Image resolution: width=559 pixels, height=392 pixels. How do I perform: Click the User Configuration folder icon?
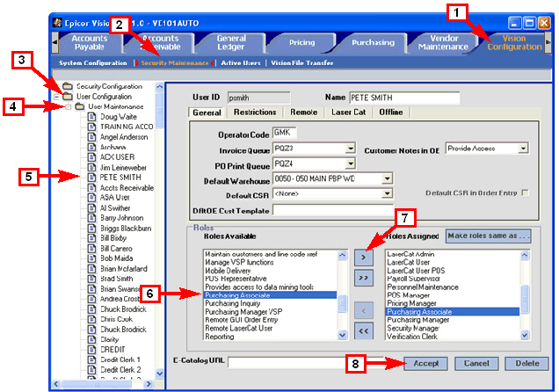[68, 96]
